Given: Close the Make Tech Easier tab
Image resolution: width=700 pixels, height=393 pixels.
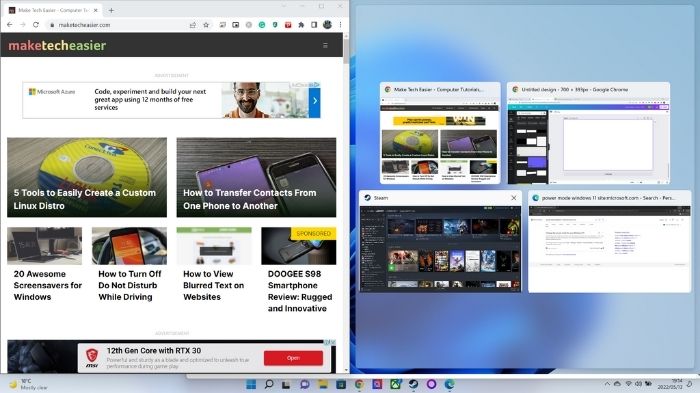Looking at the screenshot, I should (95, 10).
